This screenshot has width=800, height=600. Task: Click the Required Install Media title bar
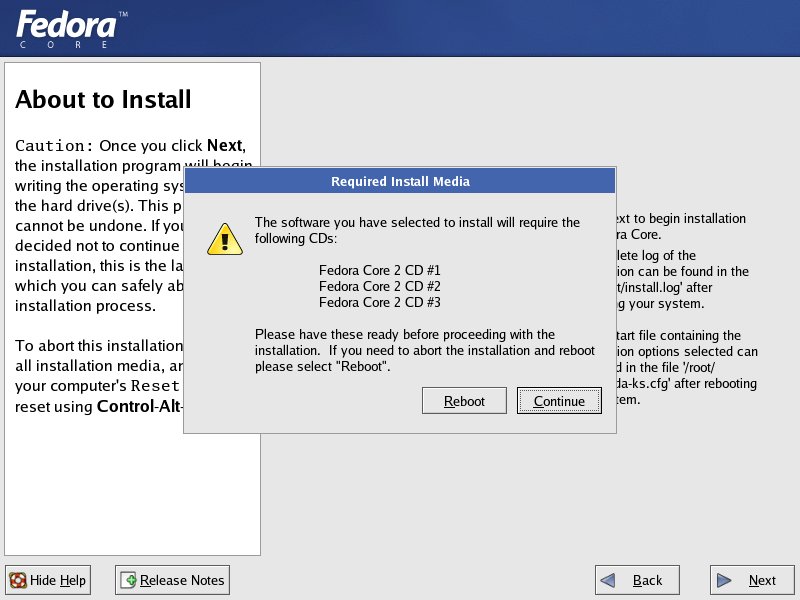coord(400,181)
